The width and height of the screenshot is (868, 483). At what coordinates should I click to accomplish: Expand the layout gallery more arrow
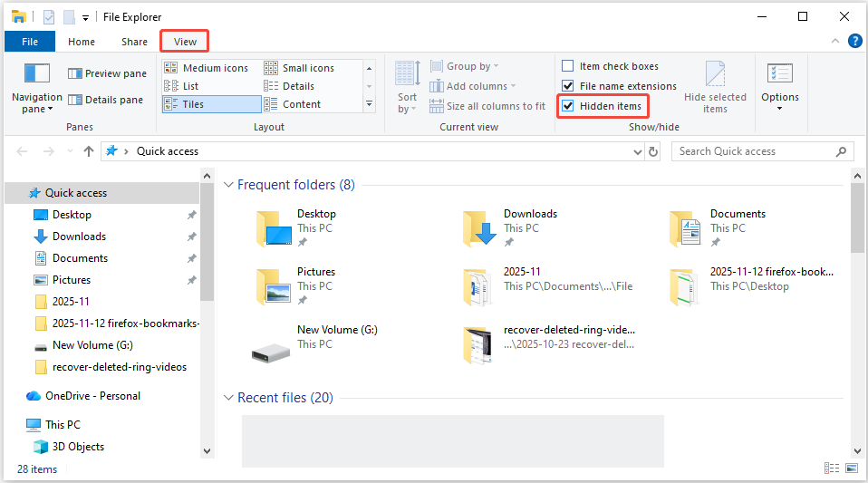tap(370, 104)
